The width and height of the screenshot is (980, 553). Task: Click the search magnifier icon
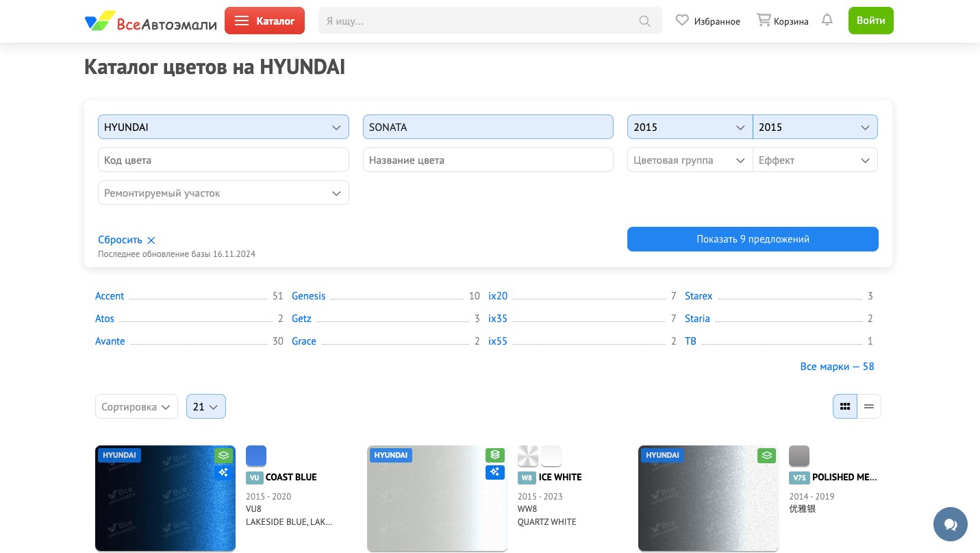[644, 21]
